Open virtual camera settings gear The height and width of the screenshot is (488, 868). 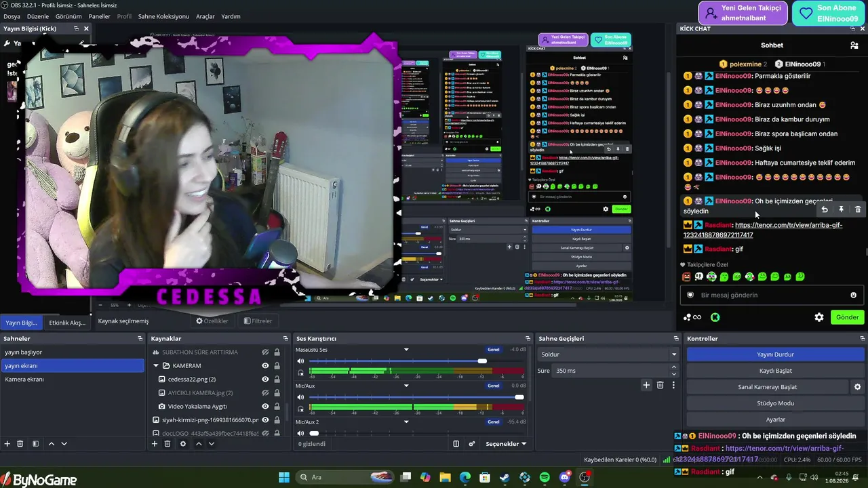pos(857,387)
